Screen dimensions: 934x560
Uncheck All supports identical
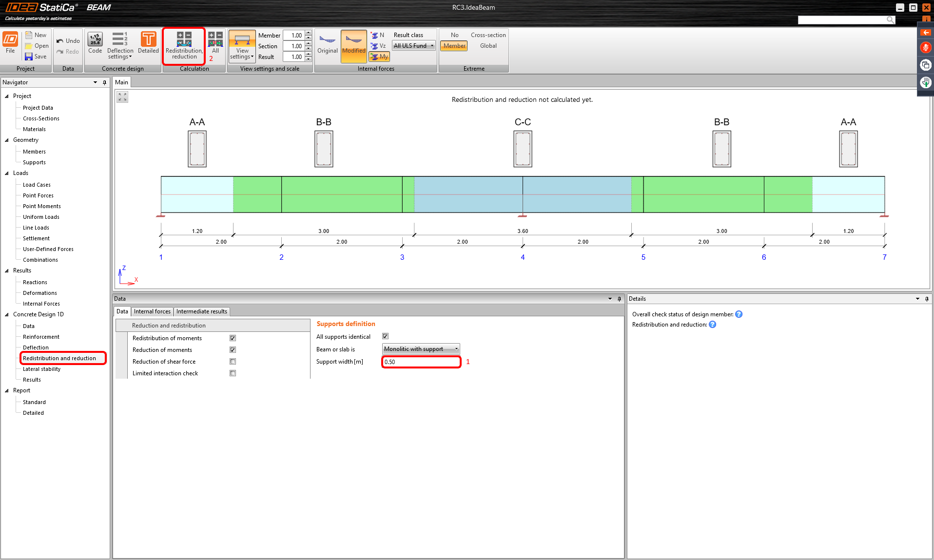(x=385, y=336)
